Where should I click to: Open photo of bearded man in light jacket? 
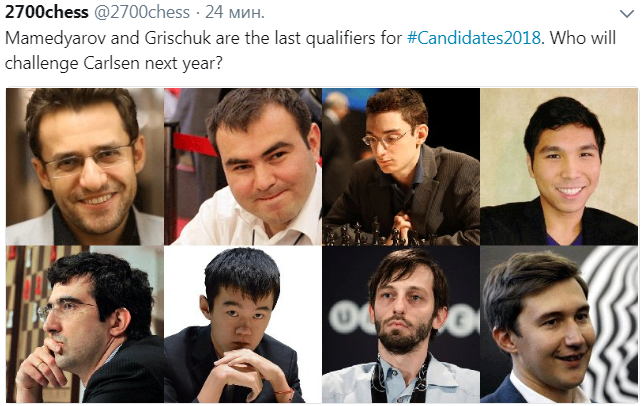(400, 325)
